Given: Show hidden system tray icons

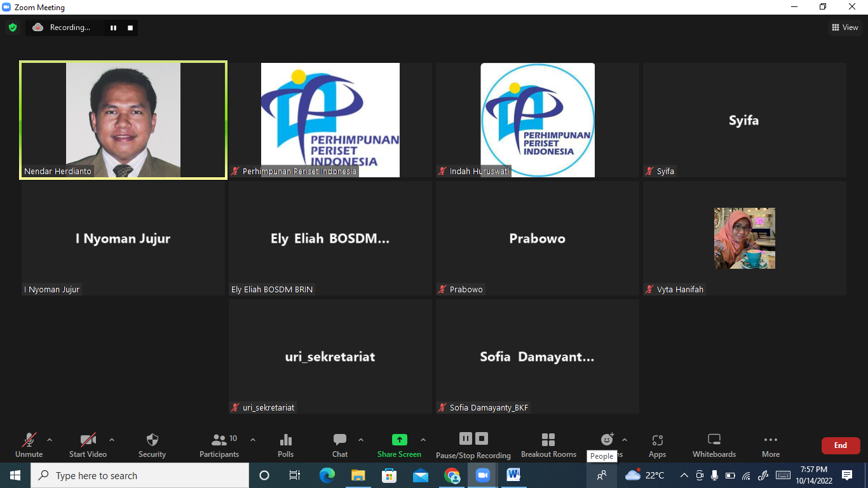Looking at the screenshot, I should point(684,475).
